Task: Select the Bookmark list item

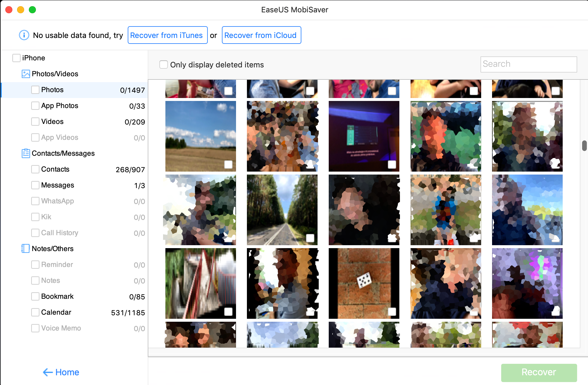Action: [x=57, y=296]
